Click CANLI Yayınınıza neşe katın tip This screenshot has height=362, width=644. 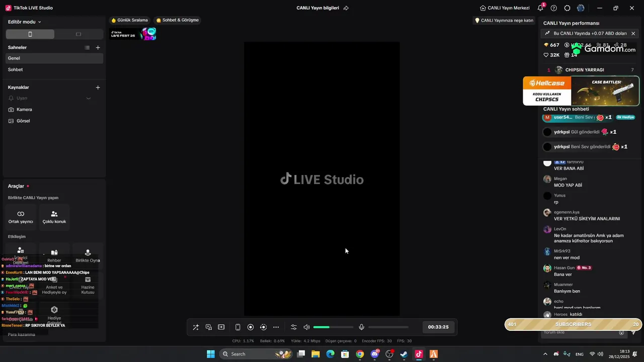click(x=504, y=21)
